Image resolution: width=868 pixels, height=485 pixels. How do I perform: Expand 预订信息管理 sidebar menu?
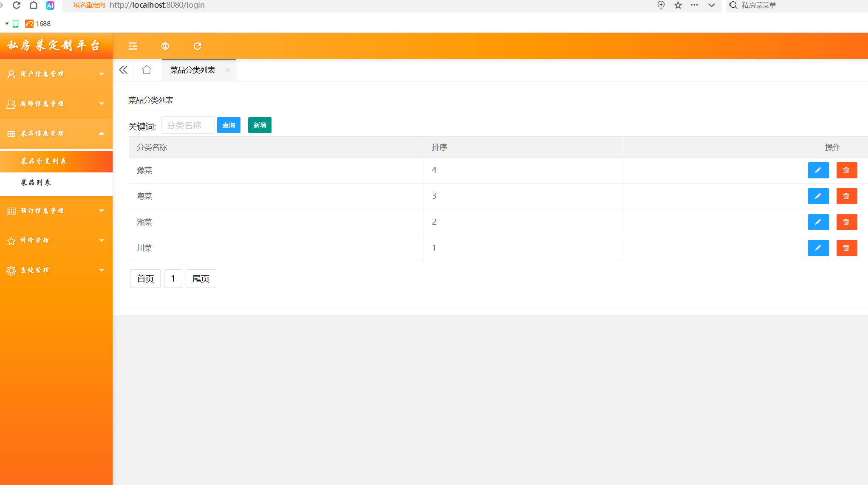click(x=56, y=211)
